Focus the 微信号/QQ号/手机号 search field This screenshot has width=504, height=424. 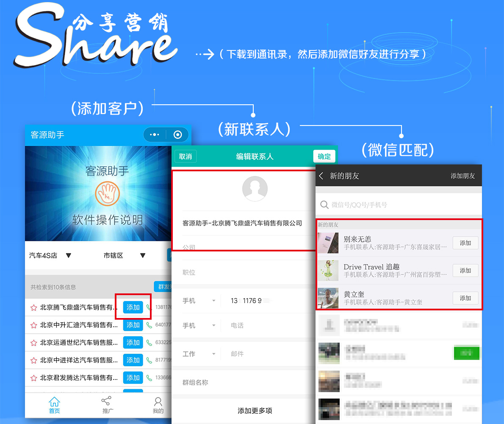(x=399, y=205)
